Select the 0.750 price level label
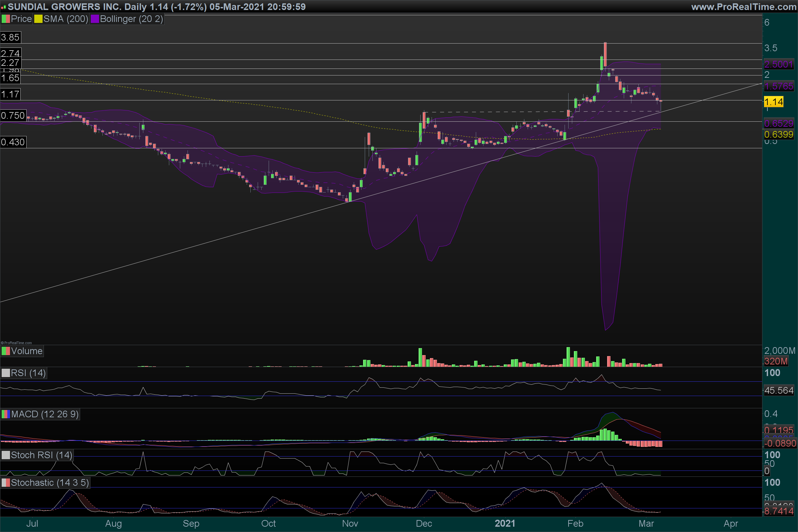This screenshot has height=532, width=798. [x=13, y=116]
